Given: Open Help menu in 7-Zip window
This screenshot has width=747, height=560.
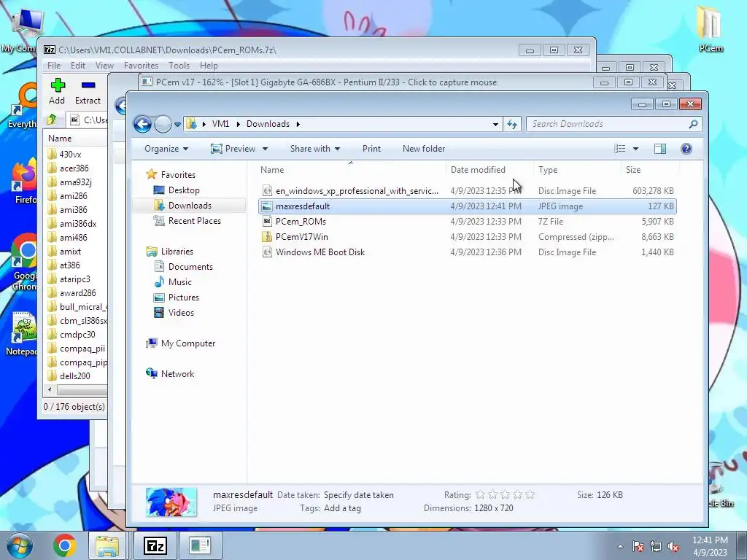Looking at the screenshot, I should click(x=209, y=66).
